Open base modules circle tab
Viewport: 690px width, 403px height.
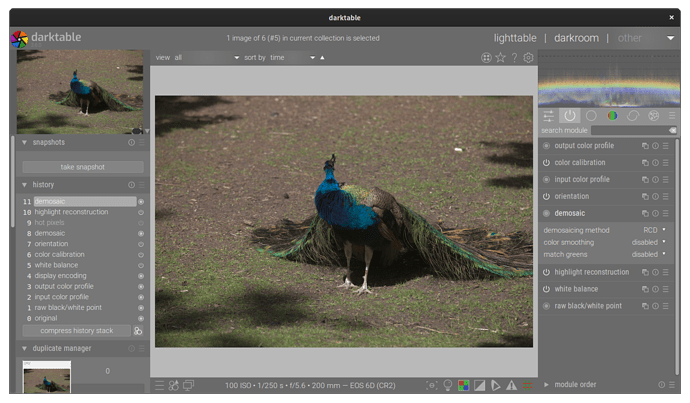pyautogui.click(x=591, y=116)
